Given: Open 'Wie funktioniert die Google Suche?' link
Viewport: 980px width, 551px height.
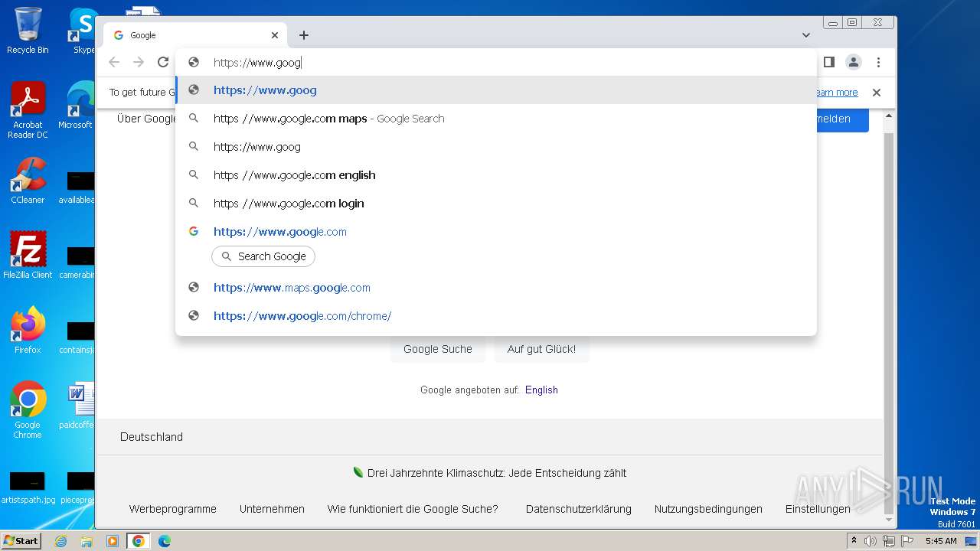Looking at the screenshot, I should point(413,509).
